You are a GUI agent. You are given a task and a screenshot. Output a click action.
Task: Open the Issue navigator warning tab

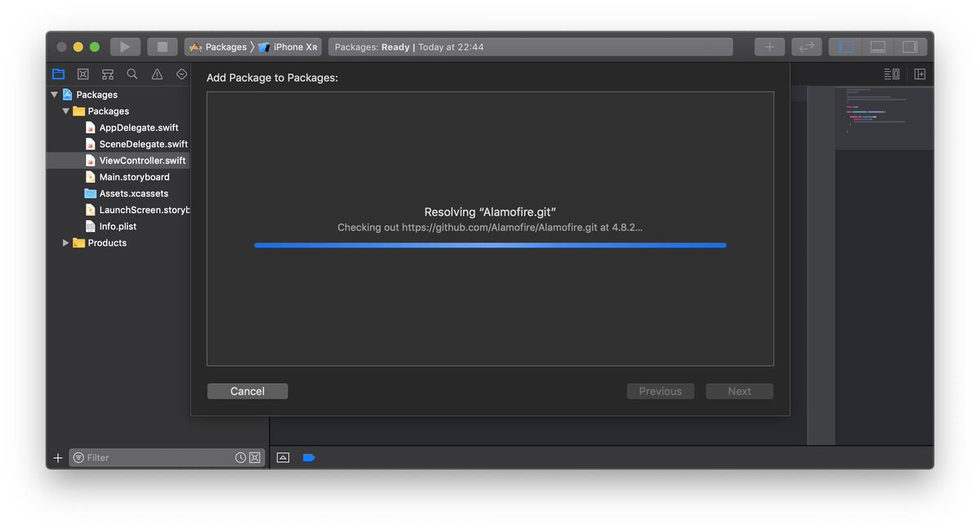pos(157,74)
